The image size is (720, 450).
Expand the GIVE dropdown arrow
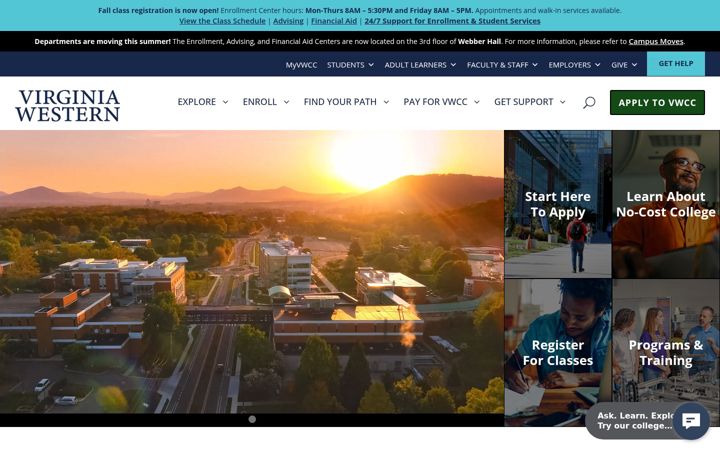(634, 65)
